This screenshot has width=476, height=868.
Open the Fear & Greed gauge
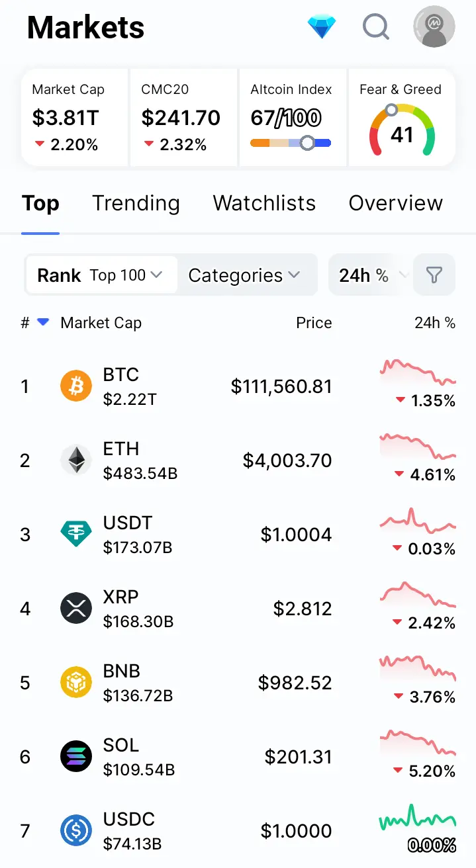pyautogui.click(x=402, y=129)
